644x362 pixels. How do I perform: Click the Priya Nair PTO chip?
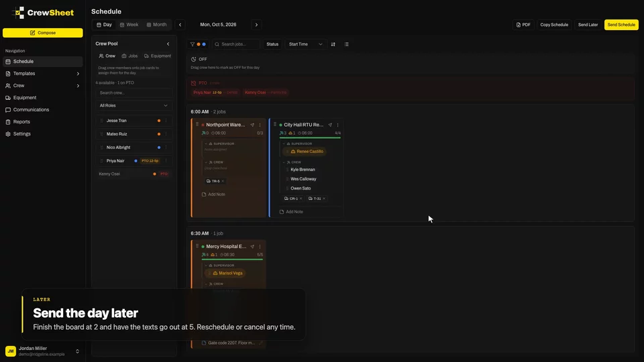pos(215,93)
